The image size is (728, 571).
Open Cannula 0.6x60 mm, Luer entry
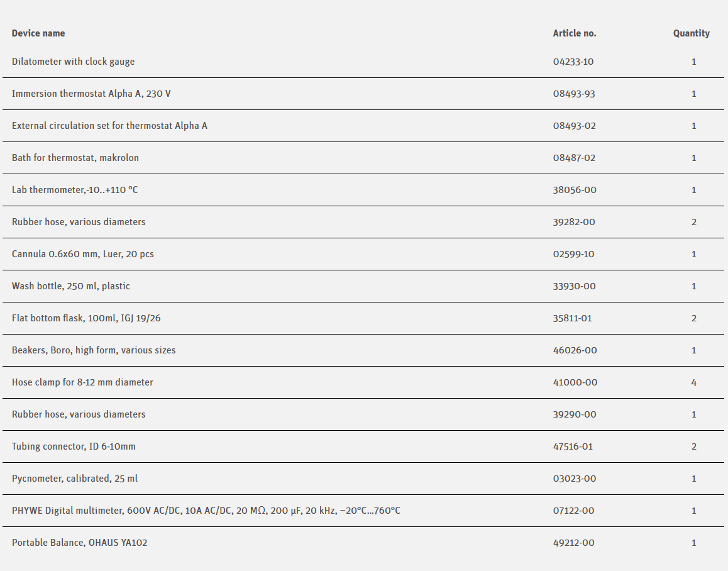coord(83,254)
